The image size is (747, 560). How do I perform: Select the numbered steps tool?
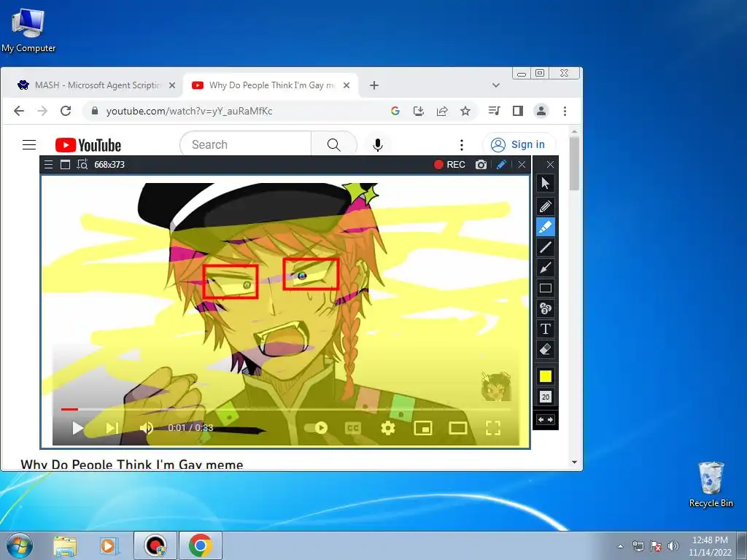pos(546,308)
